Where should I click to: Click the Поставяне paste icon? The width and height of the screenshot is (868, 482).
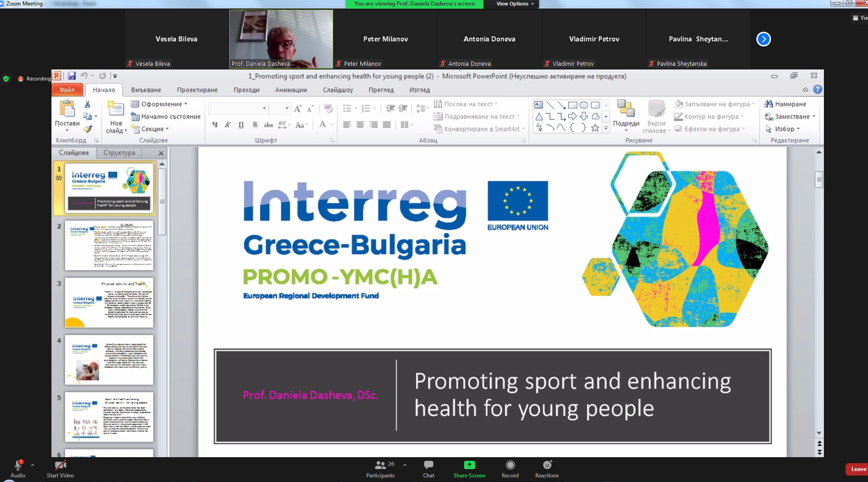(67, 109)
